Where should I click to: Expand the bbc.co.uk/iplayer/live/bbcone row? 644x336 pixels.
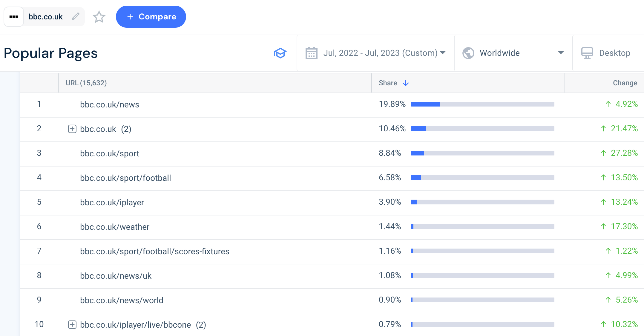pyautogui.click(x=72, y=325)
